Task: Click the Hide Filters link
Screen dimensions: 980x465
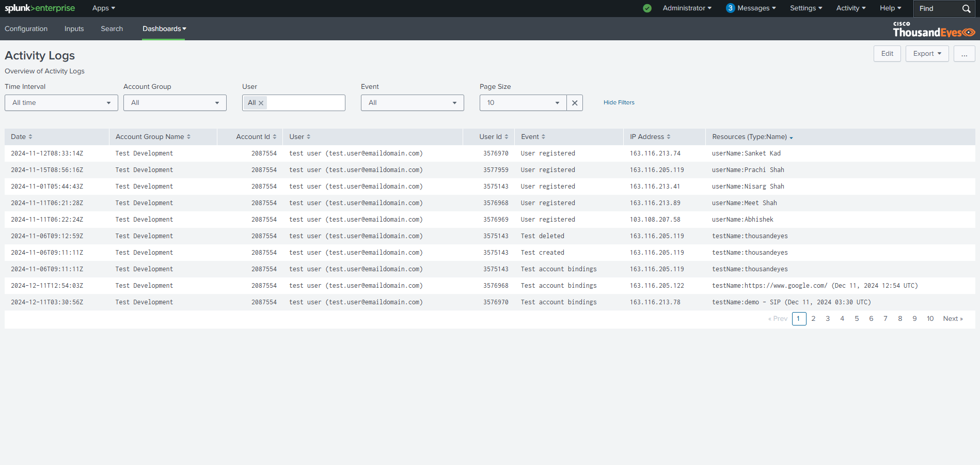Action: pyautogui.click(x=619, y=102)
